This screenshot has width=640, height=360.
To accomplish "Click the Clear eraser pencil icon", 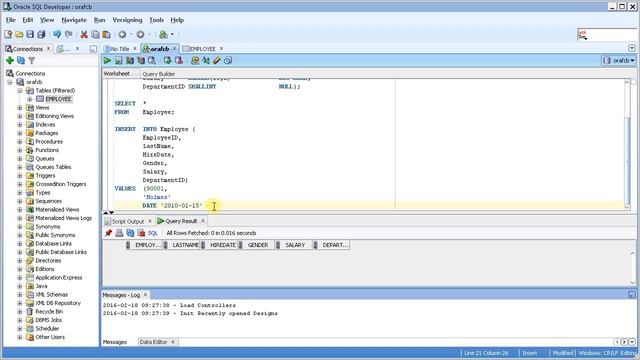I will tap(217, 60).
